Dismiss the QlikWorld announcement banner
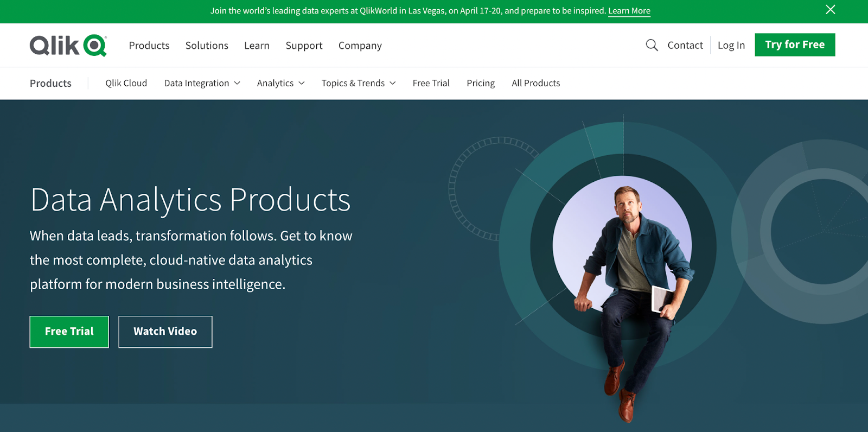 click(x=830, y=10)
